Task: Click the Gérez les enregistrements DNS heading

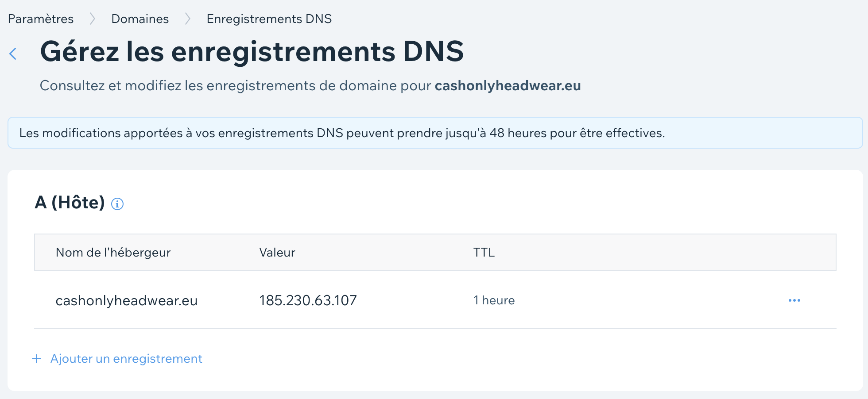Action: tap(252, 52)
